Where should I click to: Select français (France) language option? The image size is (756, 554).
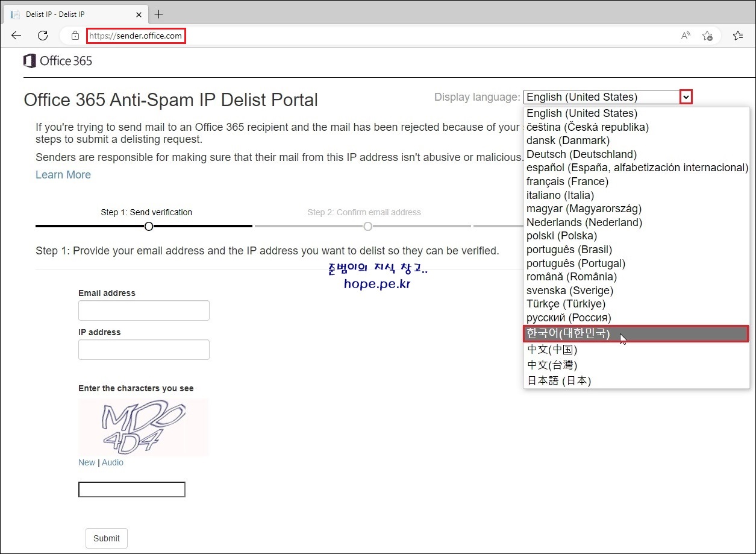(637, 181)
